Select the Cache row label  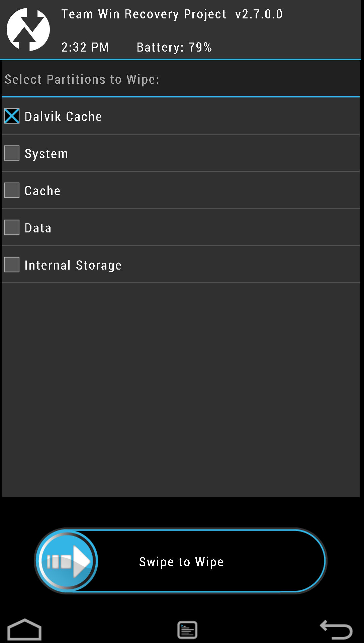(x=42, y=191)
